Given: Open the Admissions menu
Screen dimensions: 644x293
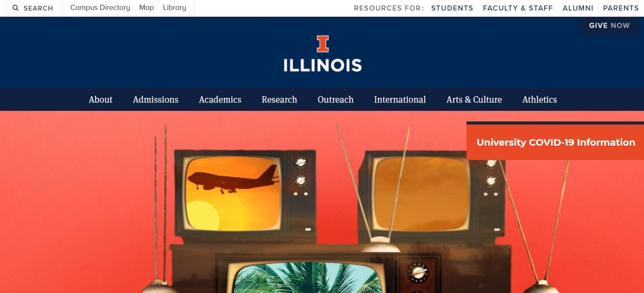Looking at the screenshot, I should point(156,99).
